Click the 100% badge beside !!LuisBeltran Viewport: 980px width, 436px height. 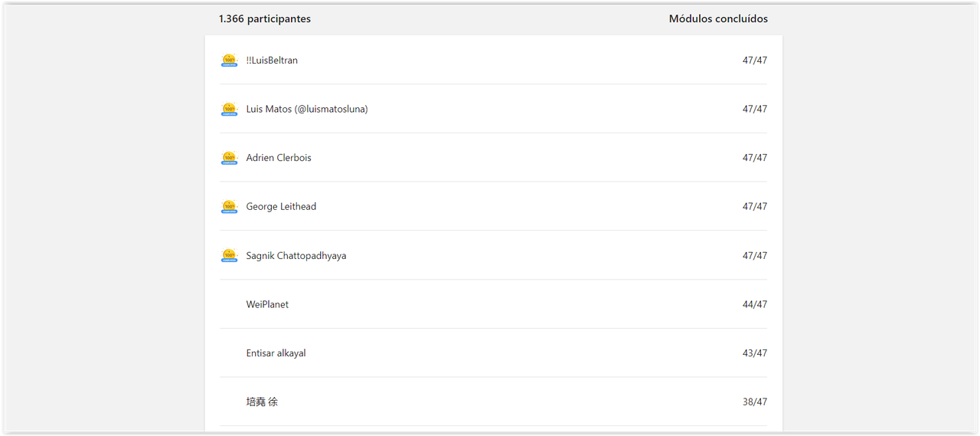(x=229, y=61)
